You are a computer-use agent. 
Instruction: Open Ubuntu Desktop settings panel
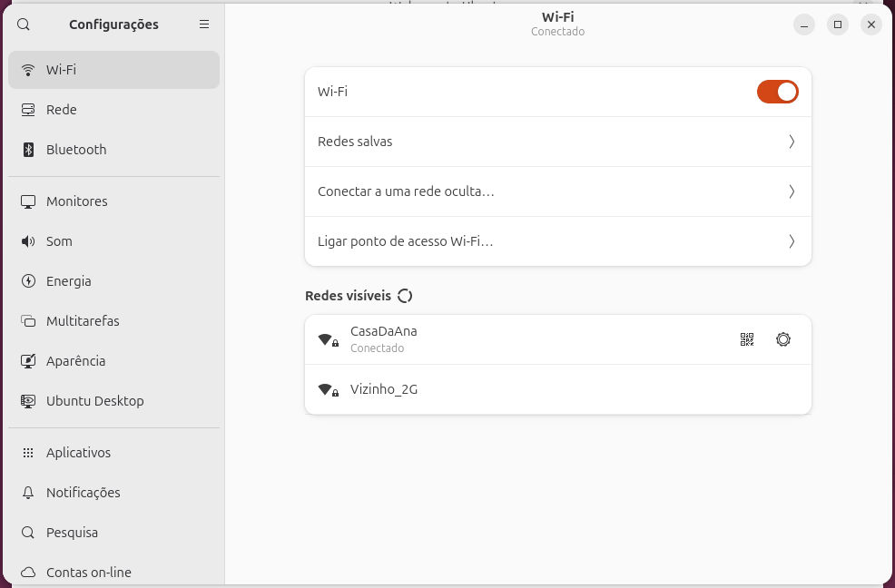click(113, 401)
